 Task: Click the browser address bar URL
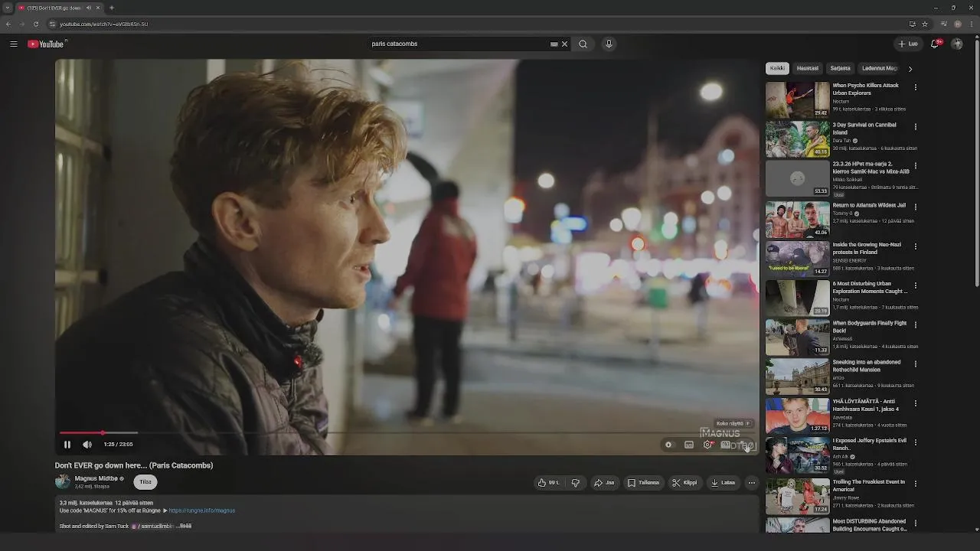[103, 24]
